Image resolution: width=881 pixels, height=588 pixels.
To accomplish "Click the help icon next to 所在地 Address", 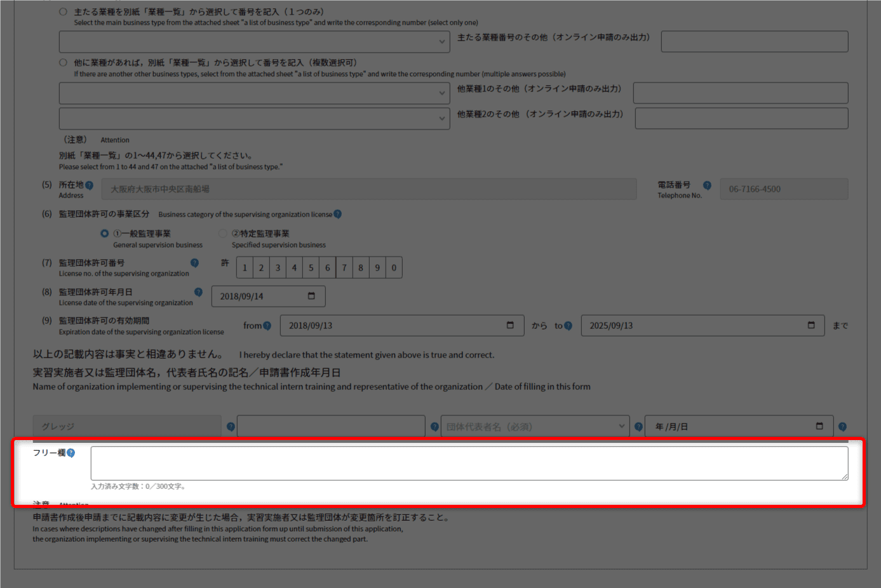I will [89, 185].
